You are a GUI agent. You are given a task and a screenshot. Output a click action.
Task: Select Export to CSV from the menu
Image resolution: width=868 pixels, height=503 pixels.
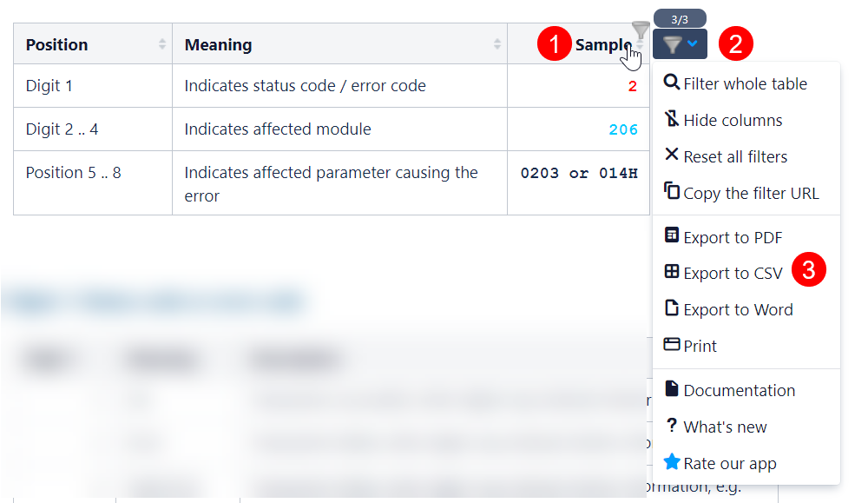[733, 273]
